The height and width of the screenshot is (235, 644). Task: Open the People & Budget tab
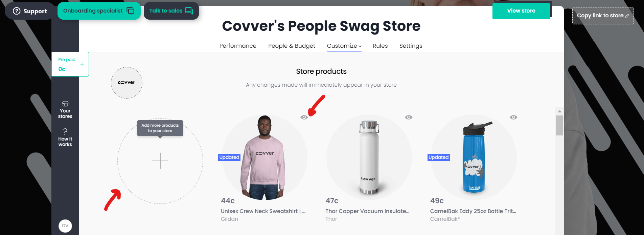click(292, 46)
